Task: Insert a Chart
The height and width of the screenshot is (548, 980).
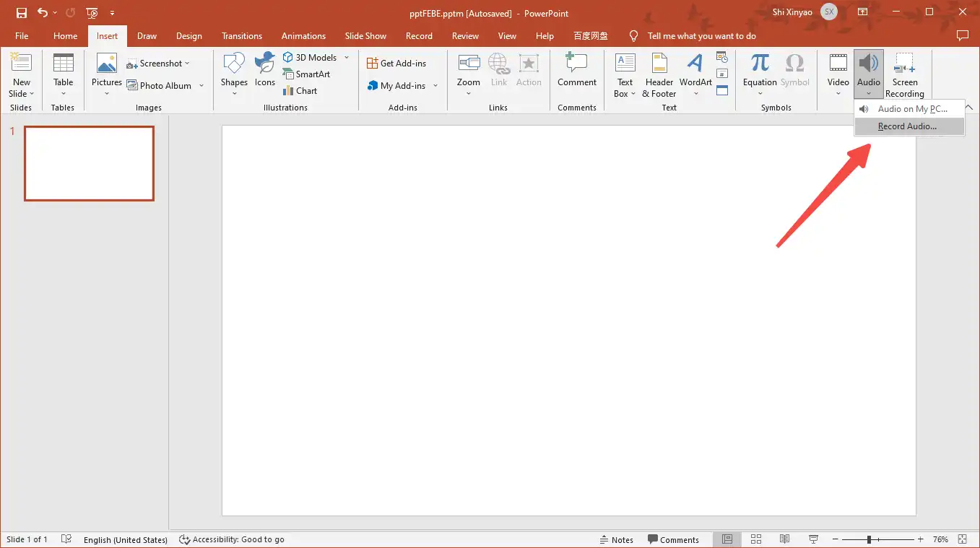Action: click(x=300, y=91)
